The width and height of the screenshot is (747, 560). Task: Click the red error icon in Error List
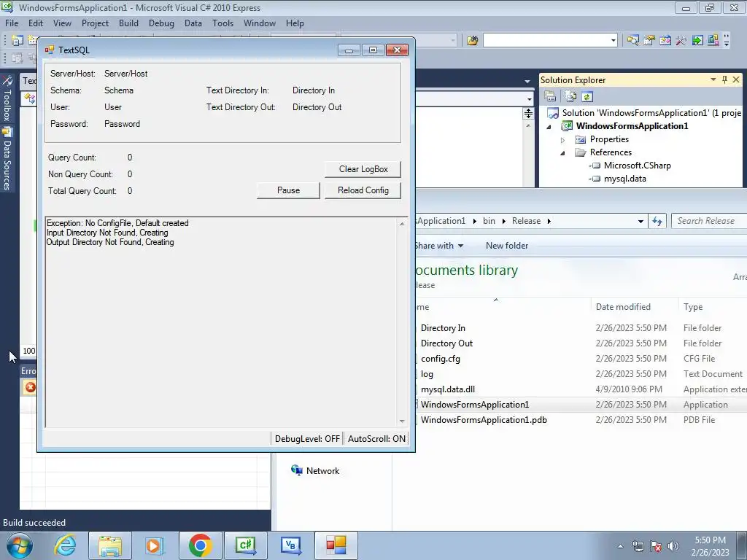click(x=30, y=387)
